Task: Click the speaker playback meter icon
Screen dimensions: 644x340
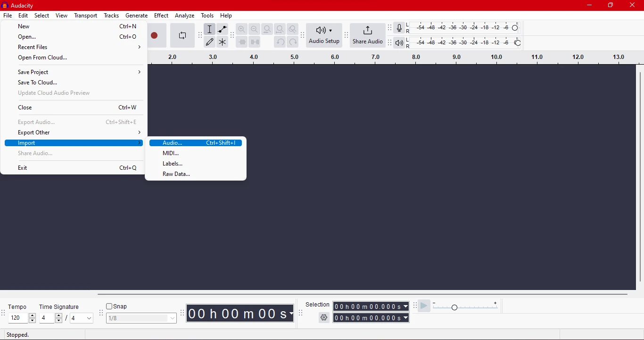Action: (x=399, y=43)
